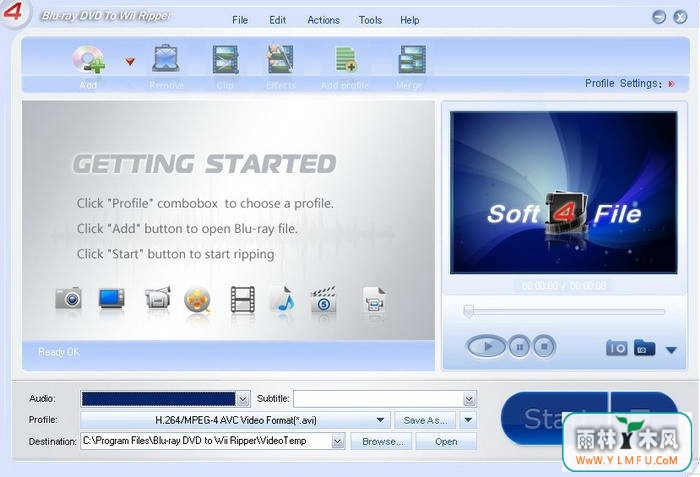
Task: Open the Effects tool
Action: click(x=280, y=59)
